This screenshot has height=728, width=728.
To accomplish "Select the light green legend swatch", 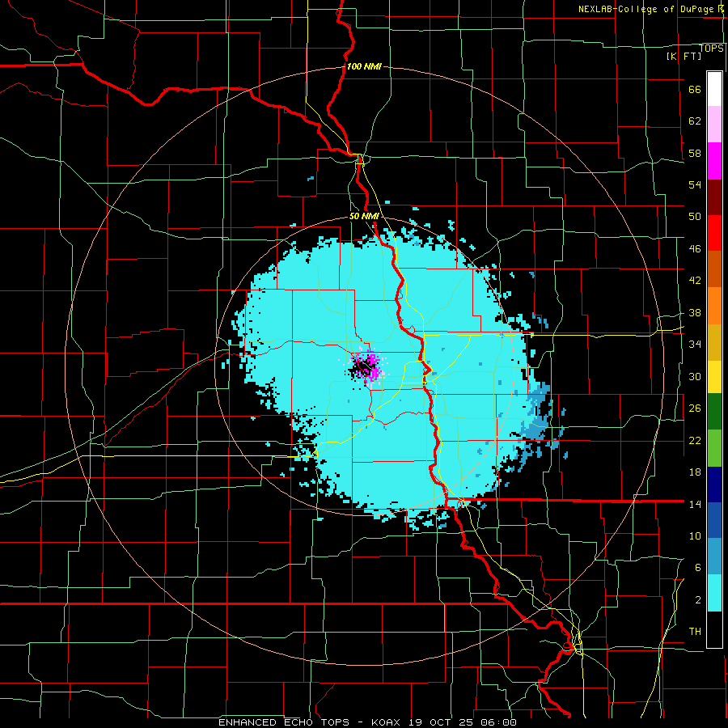I will point(714,447).
